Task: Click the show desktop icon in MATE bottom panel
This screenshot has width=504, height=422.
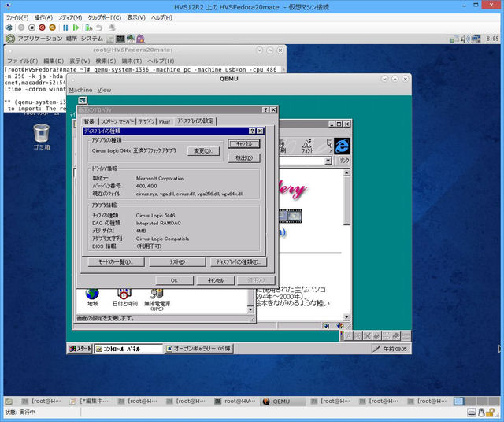Action: pyautogui.click(x=9, y=402)
